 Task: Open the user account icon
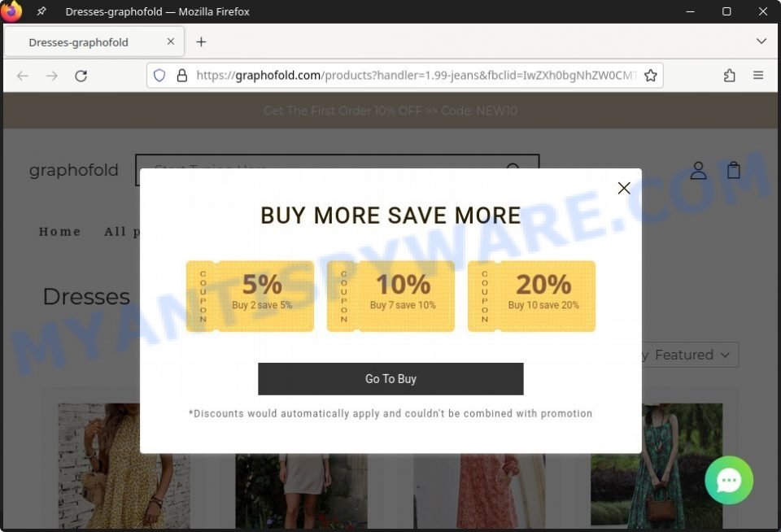pos(698,170)
